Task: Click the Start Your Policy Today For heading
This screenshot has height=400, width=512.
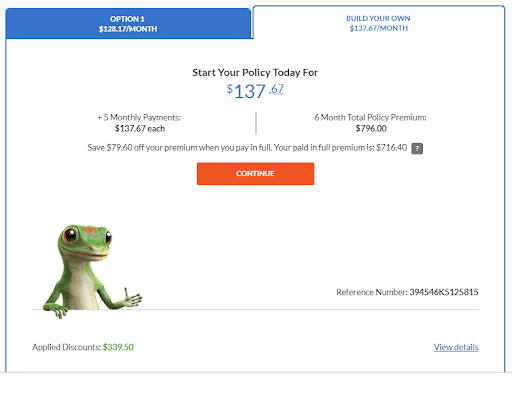Action: coord(255,72)
